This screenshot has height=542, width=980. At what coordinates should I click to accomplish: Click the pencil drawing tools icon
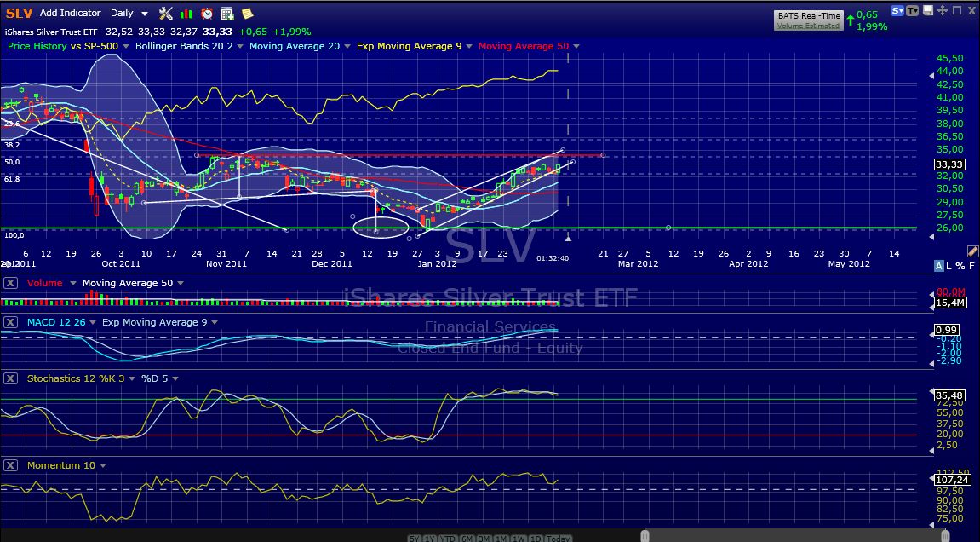pos(972,251)
